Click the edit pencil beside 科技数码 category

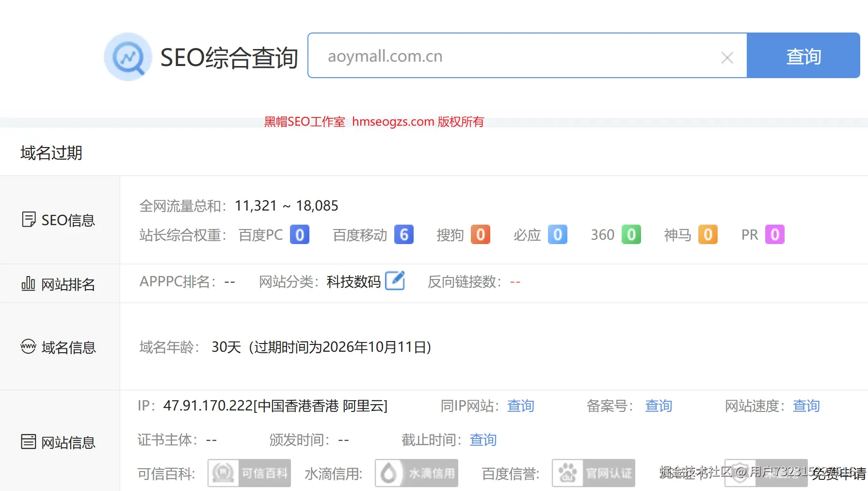[395, 280]
